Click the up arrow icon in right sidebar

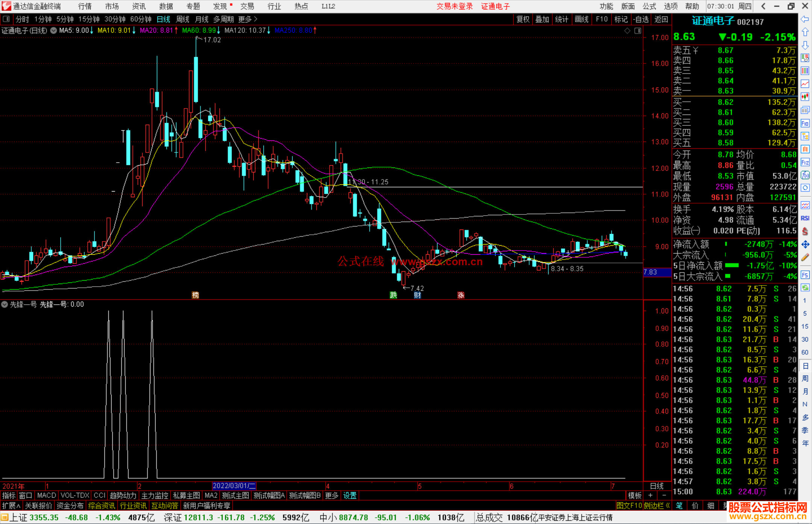point(805,32)
